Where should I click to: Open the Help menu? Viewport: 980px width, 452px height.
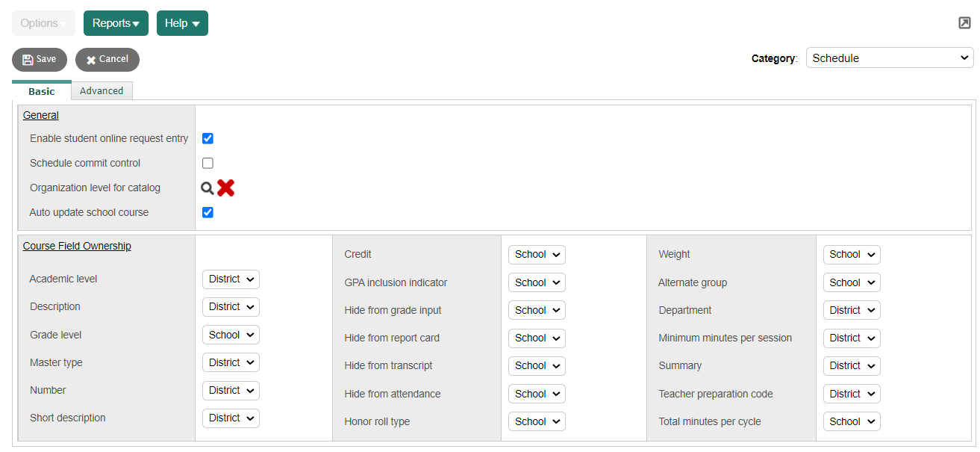pos(181,22)
